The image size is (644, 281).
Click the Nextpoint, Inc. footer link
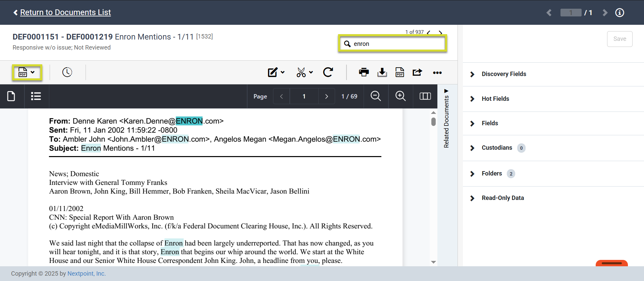87,274
